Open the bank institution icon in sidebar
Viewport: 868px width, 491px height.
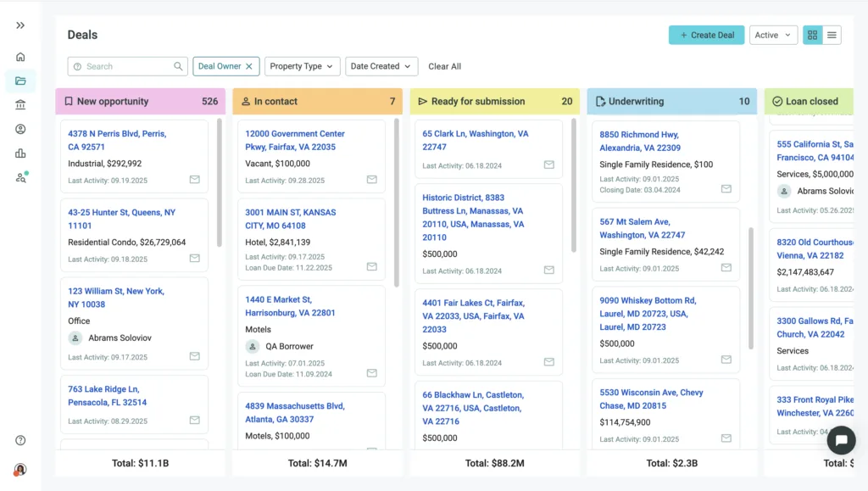tap(19, 104)
